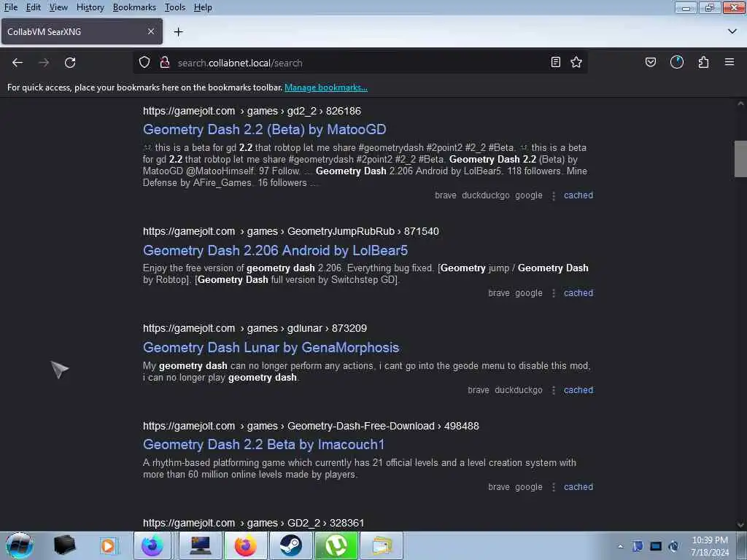Click google engine under the Imacouch1 result
The width and height of the screenshot is (747, 560).
pyautogui.click(x=528, y=486)
